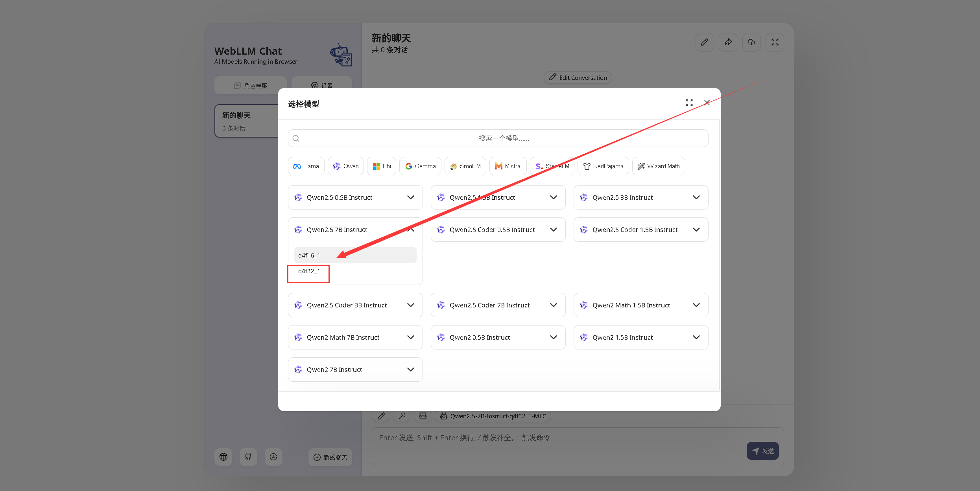Click the model search input field

[498, 138]
